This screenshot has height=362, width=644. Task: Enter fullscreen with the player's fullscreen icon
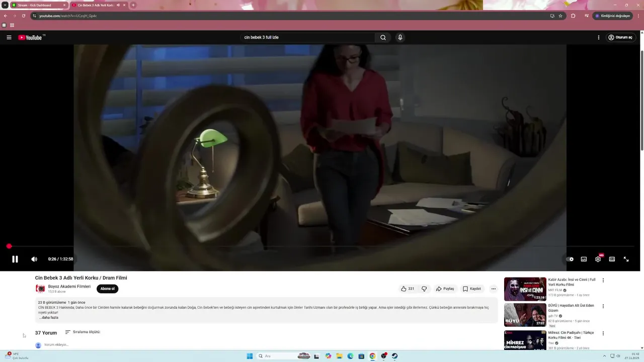point(626,259)
